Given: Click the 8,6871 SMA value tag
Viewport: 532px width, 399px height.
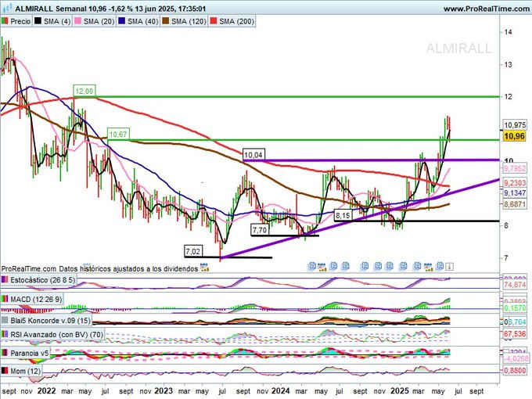Looking at the screenshot, I should (515, 204).
